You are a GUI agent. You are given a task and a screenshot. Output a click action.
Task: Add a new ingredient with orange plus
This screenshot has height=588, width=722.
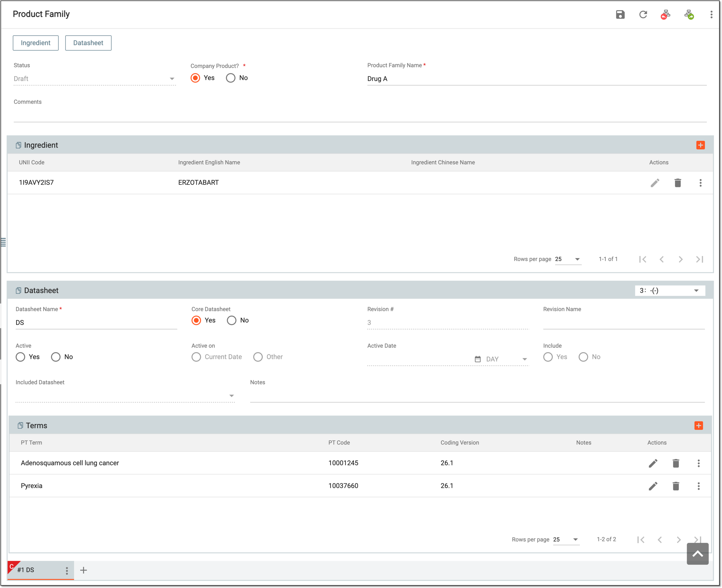click(700, 145)
